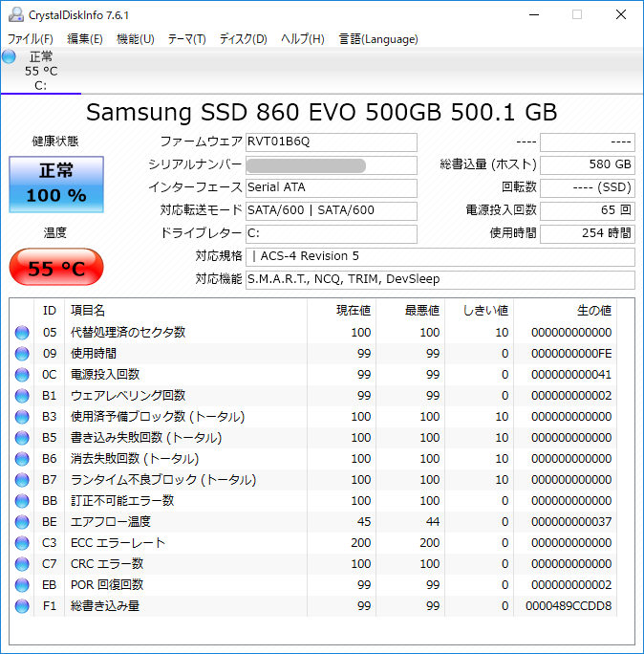Open the 編集(E) menu
Viewport: 644px width, 654px height.
click(85, 39)
